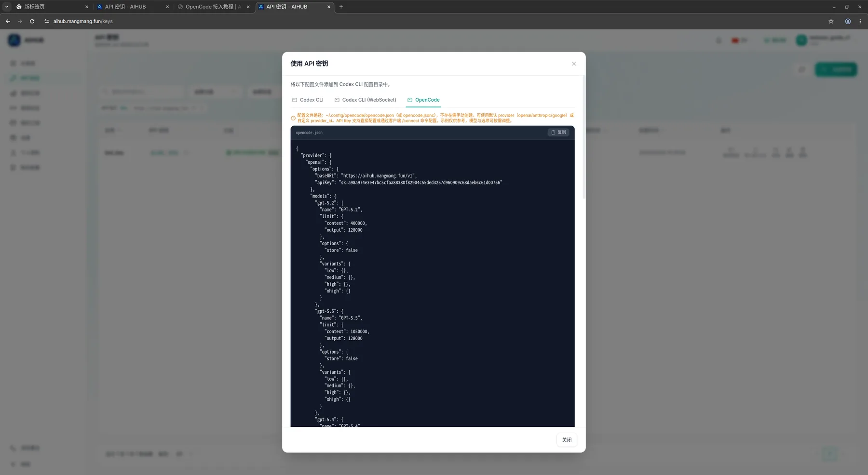Image resolution: width=868 pixels, height=475 pixels.
Task: Close the active API 密钥 - AIHUB tab
Action: pos(329,7)
